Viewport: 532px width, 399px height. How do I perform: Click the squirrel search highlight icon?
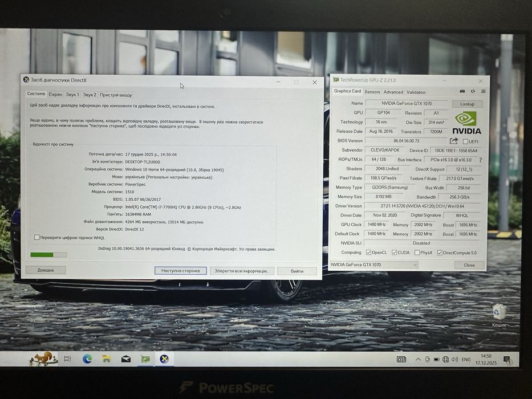[x=43, y=359]
